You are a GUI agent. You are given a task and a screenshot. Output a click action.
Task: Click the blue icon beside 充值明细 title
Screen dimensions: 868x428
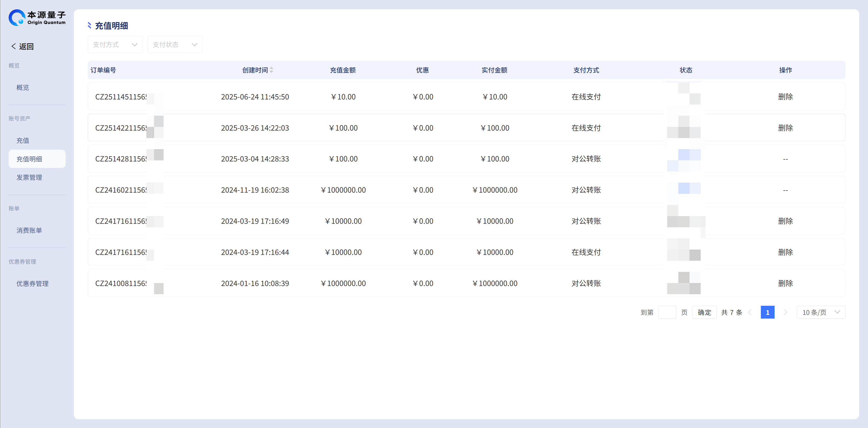(89, 26)
